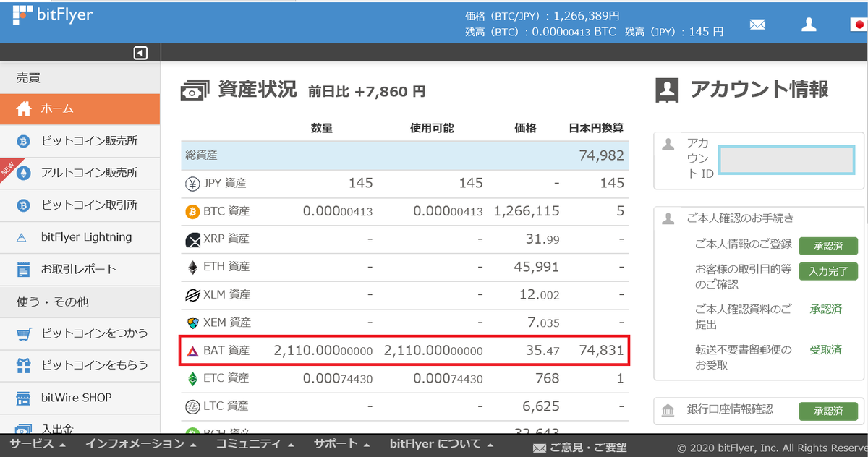
Task: Open bitFlyer Lightning menu item
Action: 80,237
